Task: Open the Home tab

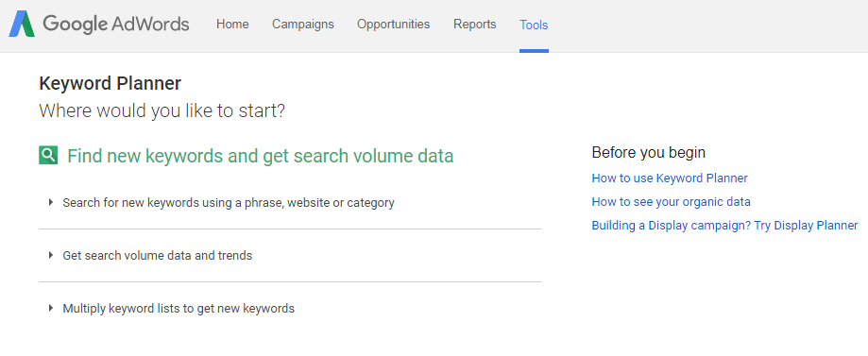Action: [x=232, y=25]
